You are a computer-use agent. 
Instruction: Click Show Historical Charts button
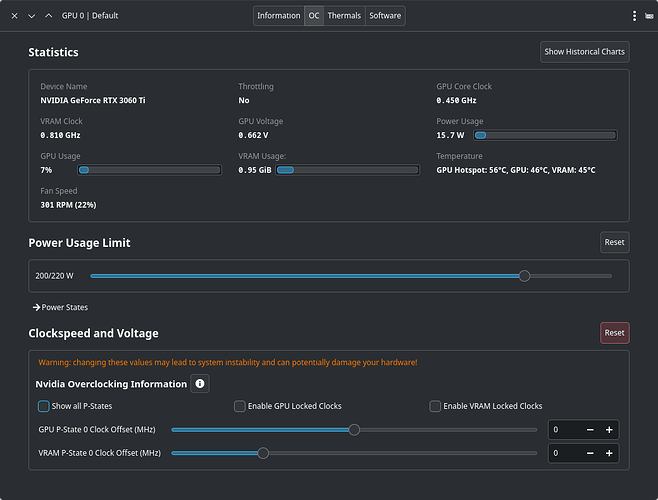click(584, 52)
